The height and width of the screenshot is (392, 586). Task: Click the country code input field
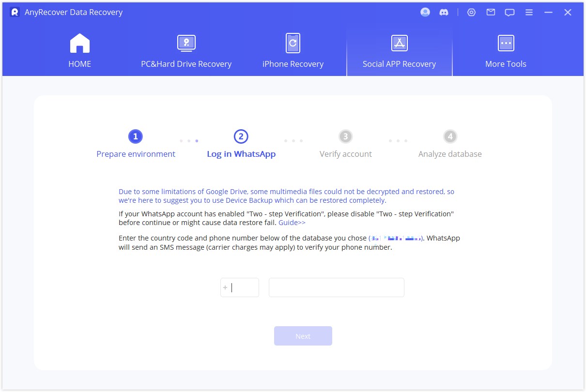239,287
